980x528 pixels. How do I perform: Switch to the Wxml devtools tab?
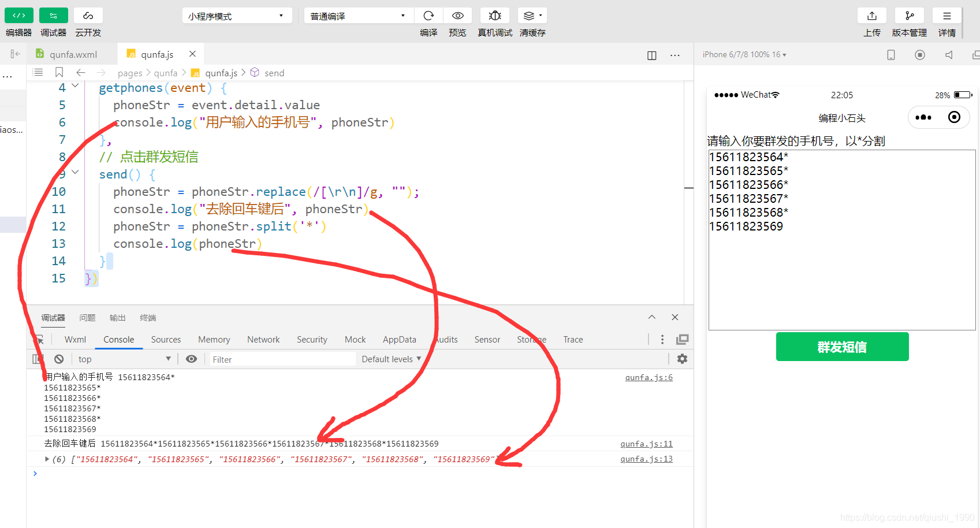[x=75, y=340]
